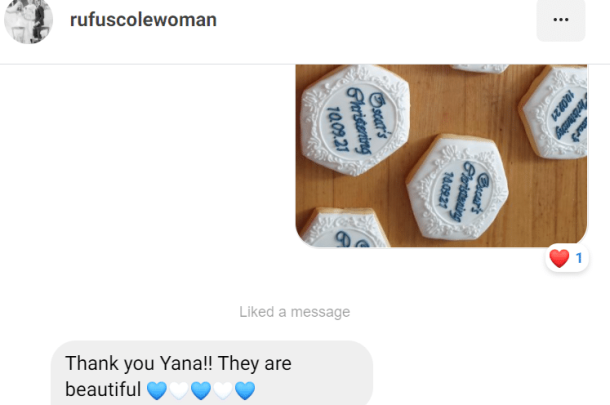View reaction count 1 beside red heart
This screenshot has width=610, height=405.
pos(579,258)
